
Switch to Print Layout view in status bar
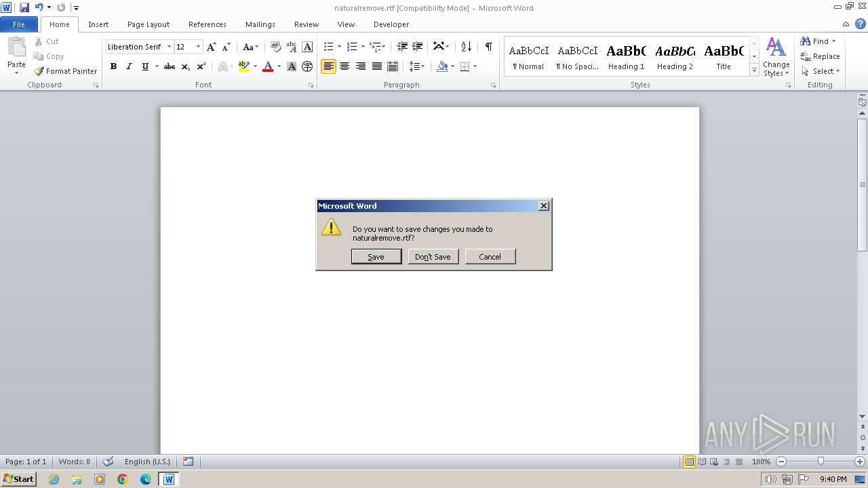tap(689, 462)
